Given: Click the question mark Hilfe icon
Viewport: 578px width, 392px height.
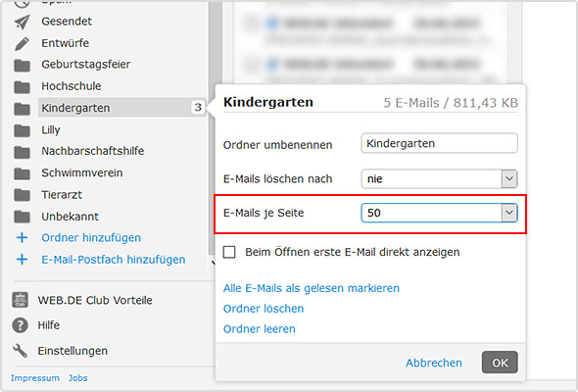Looking at the screenshot, I should click(x=20, y=325).
